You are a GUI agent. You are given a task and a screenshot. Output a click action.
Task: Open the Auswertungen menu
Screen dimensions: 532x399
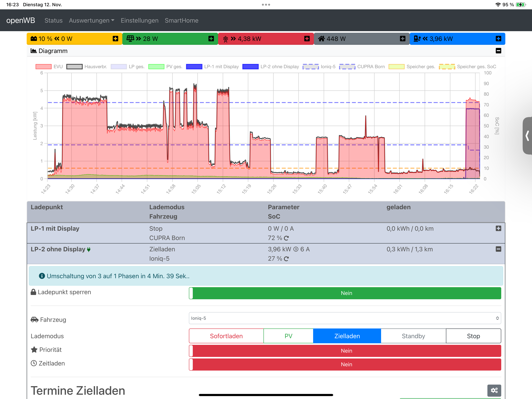tap(91, 20)
